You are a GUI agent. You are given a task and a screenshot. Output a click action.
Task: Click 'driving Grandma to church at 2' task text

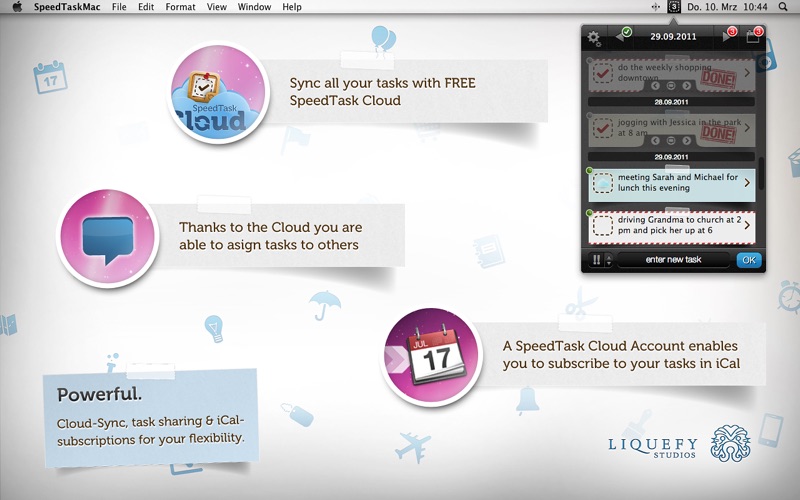click(679, 219)
